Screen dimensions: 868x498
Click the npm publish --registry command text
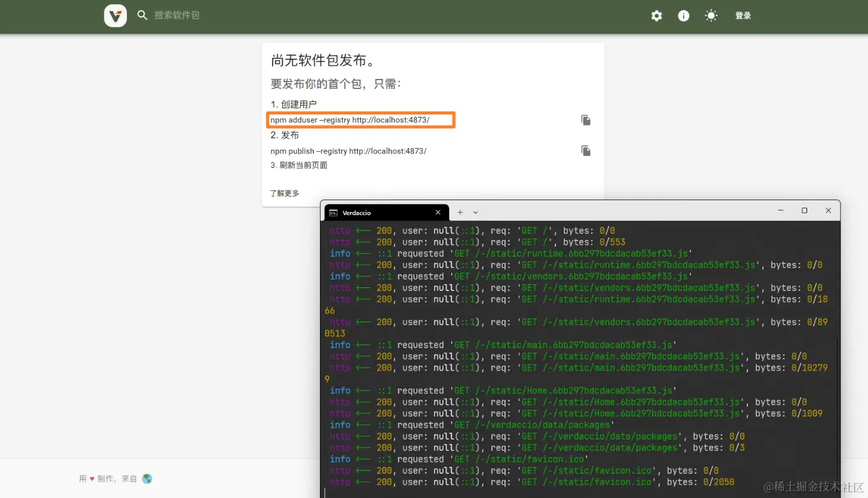(x=349, y=151)
